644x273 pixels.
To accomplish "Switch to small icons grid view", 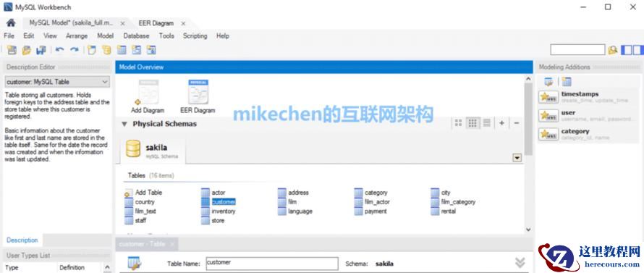I will pyautogui.click(x=473, y=123).
